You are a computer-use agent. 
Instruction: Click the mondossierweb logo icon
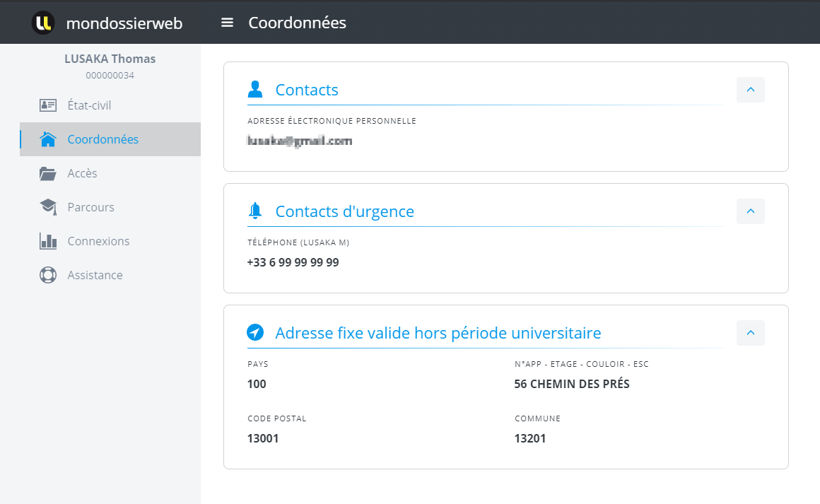[x=43, y=23]
